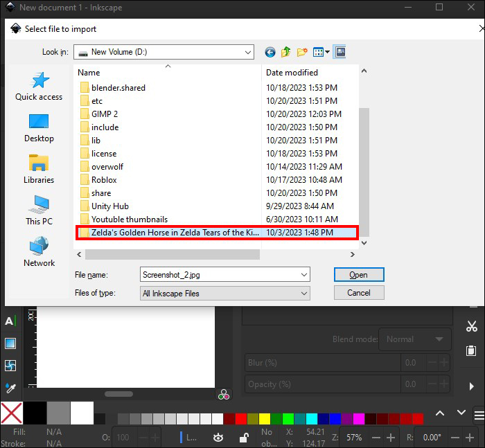Close the Select file to import dialog
The image size is (485, 448).
pos(482,29)
